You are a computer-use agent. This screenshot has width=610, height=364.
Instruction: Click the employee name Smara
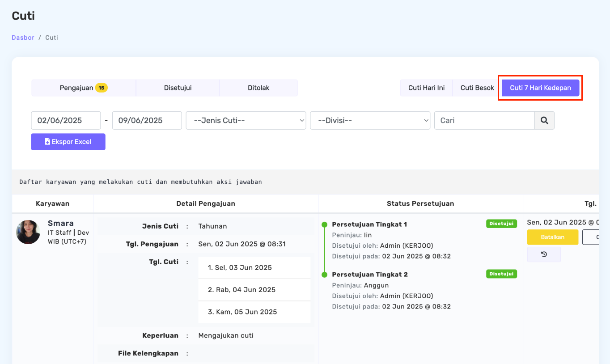[61, 223]
